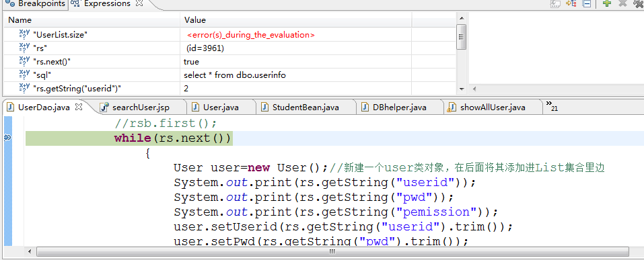
Task: Click the "true" value cell
Action: point(191,62)
